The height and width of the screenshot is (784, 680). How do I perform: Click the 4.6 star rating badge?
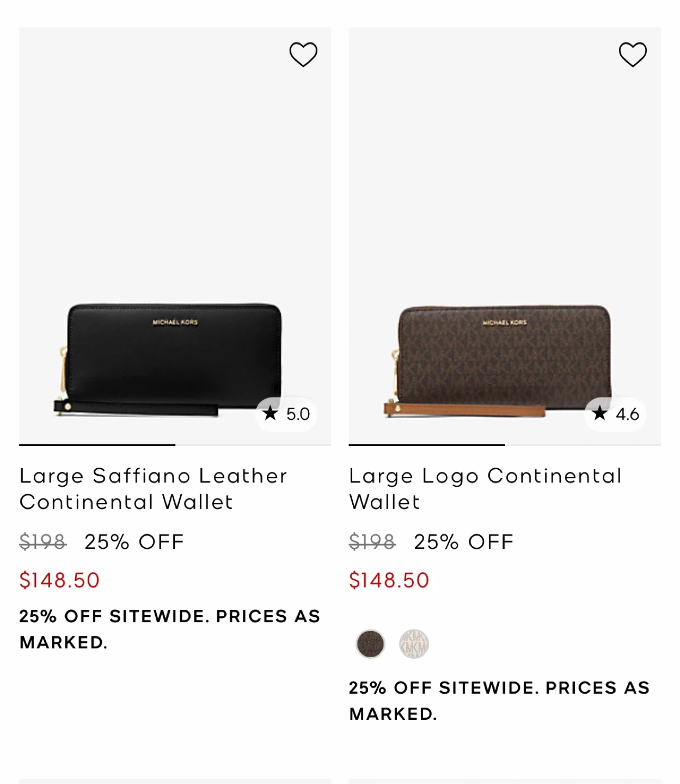click(616, 414)
